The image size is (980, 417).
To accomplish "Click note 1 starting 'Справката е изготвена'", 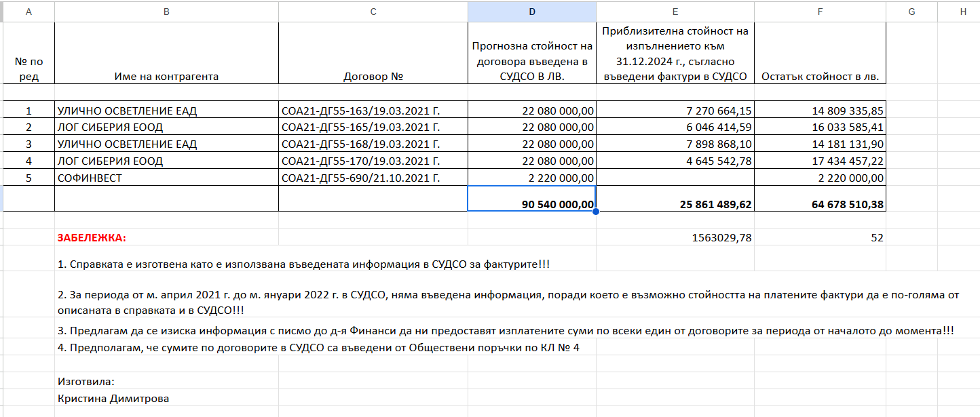I will pos(304,263).
